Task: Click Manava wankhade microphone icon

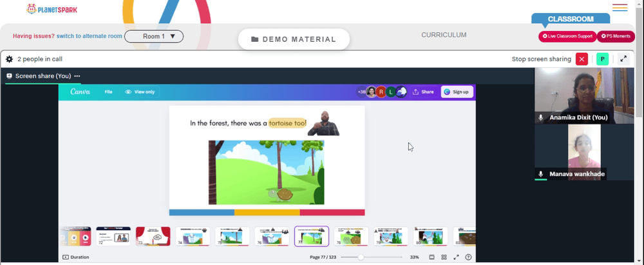Action: [x=541, y=174]
